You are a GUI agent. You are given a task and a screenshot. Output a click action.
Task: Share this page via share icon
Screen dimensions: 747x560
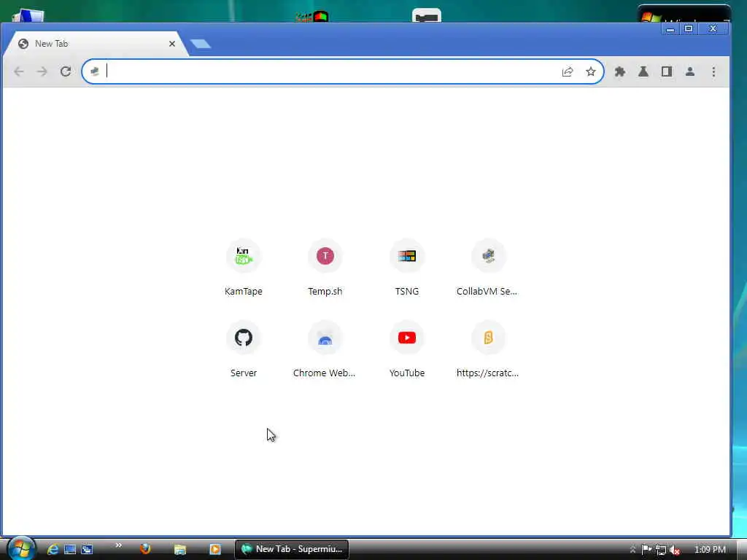568,72
